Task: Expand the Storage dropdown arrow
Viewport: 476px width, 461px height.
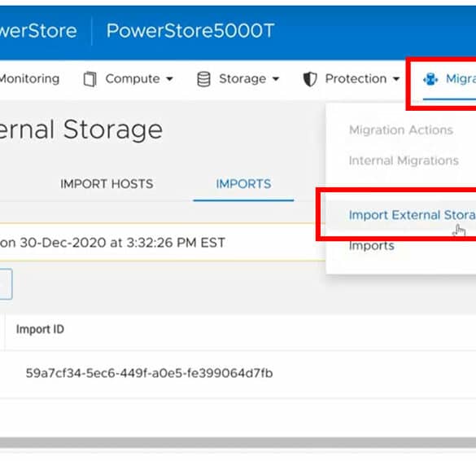Action: (x=276, y=79)
